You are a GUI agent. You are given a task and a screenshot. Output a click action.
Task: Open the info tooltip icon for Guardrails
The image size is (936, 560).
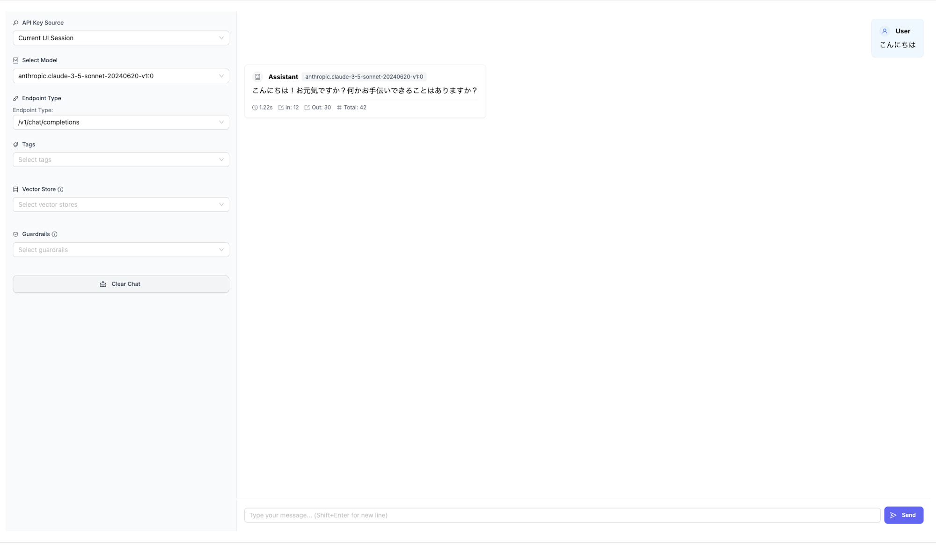click(x=54, y=234)
